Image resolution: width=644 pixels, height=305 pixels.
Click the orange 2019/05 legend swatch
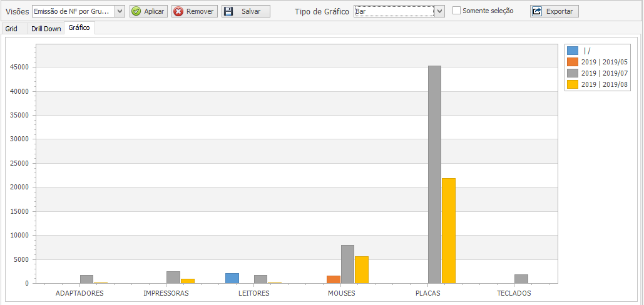(x=572, y=62)
